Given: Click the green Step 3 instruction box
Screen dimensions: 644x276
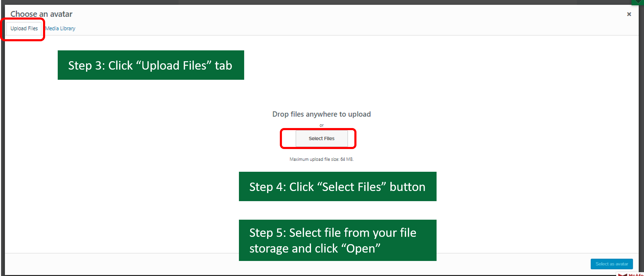Looking at the screenshot, I should tap(151, 65).
